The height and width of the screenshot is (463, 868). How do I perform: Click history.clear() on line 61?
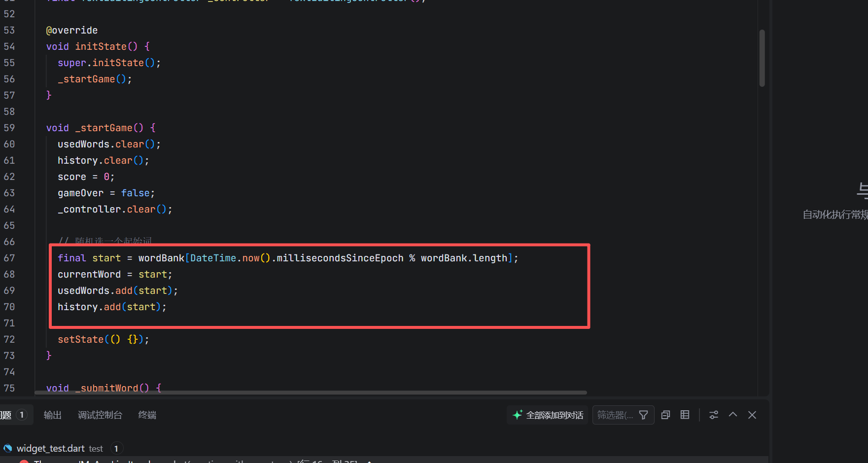(104, 160)
